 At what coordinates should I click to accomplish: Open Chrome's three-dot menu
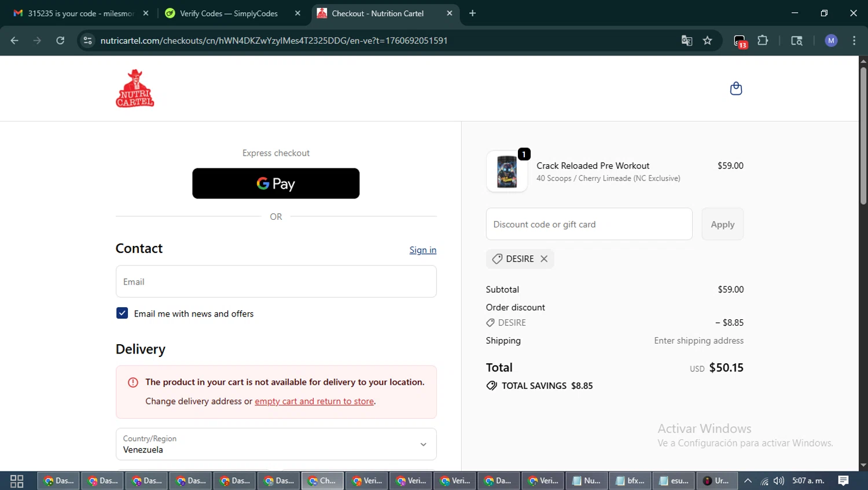[854, 40]
